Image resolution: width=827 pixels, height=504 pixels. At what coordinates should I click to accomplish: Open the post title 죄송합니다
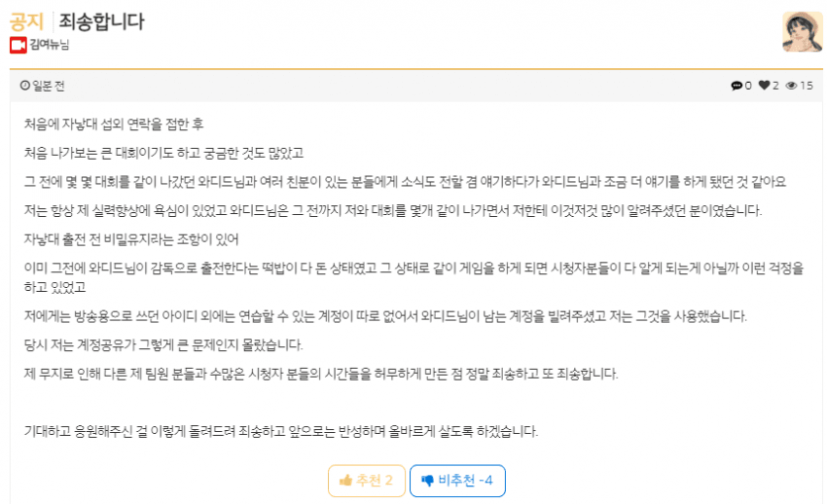(x=101, y=21)
